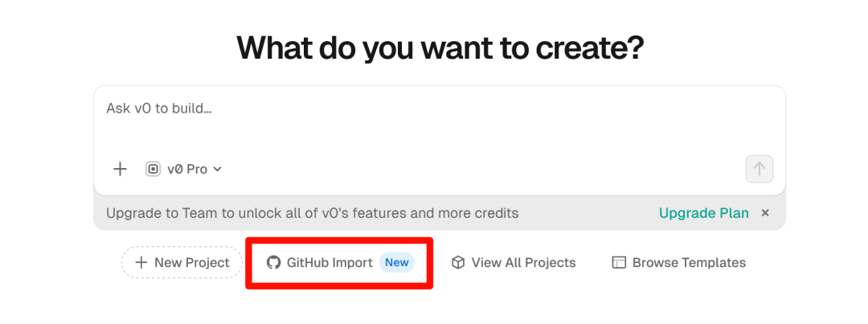The image size is (868, 324).
Task: Click the v0 Pro model chip icon
Action: (153, 169)
